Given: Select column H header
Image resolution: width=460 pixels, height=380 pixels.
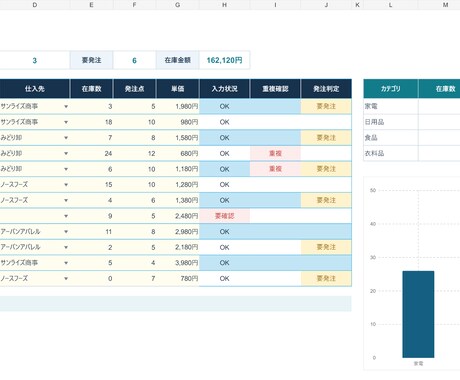Looking at the screenshot, I should coord(224,5).
